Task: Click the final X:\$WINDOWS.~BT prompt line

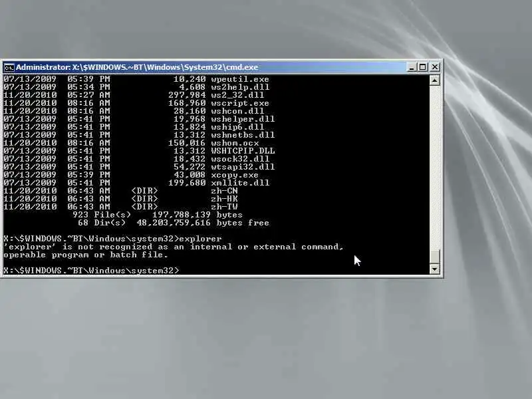Action: click(91, 271)
